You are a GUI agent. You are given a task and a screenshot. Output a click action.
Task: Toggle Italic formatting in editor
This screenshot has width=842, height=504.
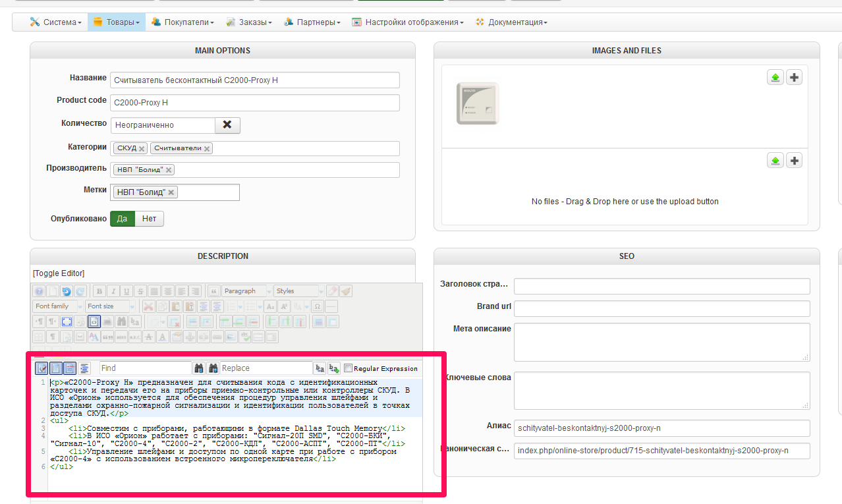(113, 291)
